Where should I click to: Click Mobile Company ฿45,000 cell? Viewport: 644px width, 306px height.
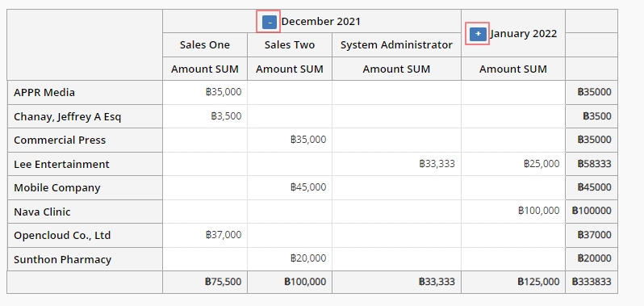(x=290, y=187)
